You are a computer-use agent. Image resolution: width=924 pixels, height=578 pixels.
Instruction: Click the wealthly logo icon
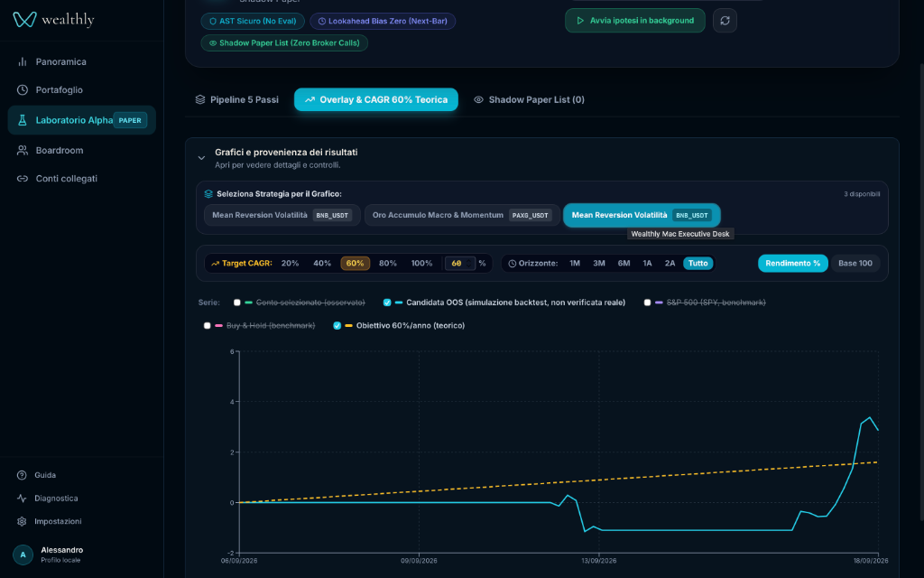click(24, 20)
